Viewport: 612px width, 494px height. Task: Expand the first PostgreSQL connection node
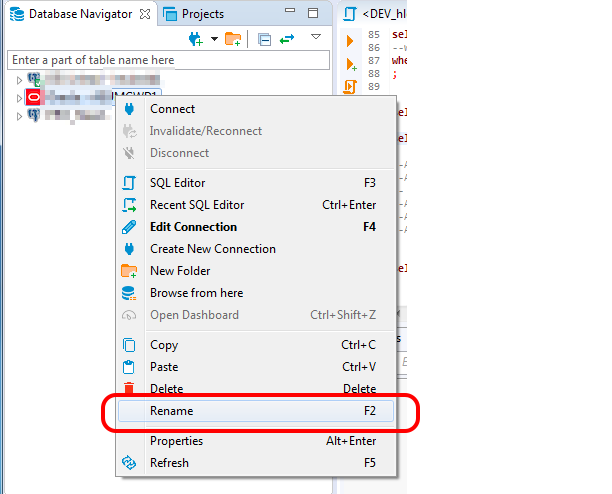(x=19, y=80)
